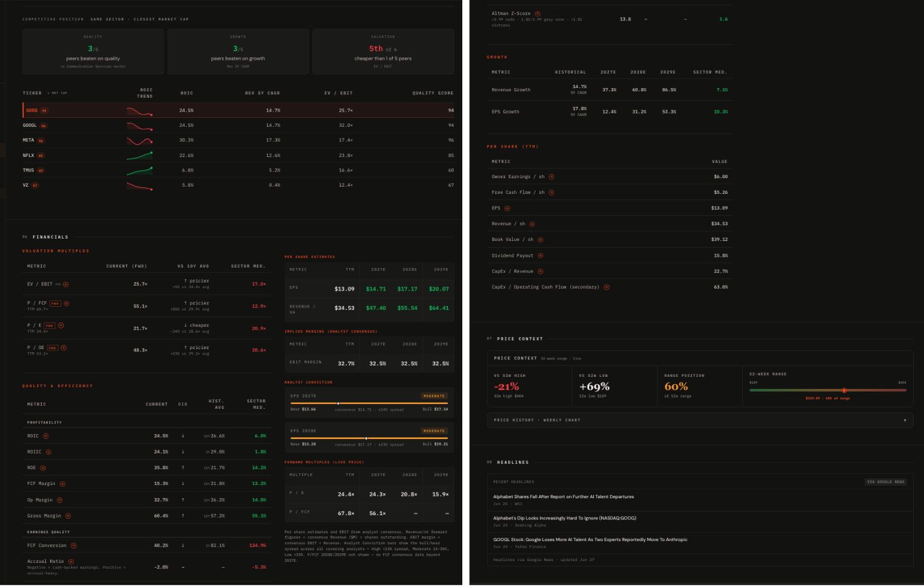Open info icon beside P / FCF metric
Image resolution: width=924 pixels, height=587 pixels.
pos(66,303)
